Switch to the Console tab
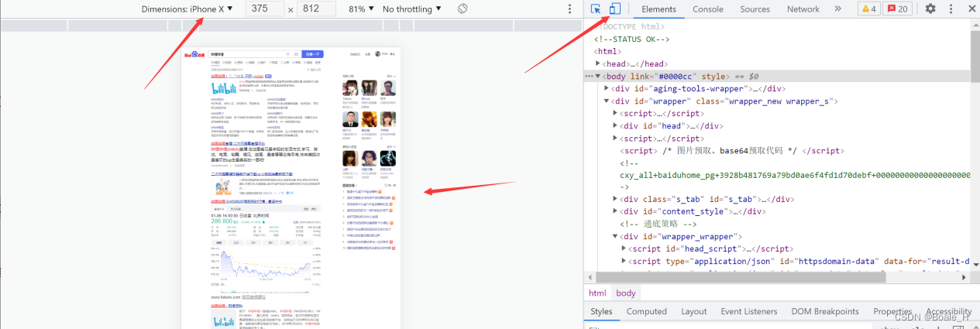 pos(708,9)
